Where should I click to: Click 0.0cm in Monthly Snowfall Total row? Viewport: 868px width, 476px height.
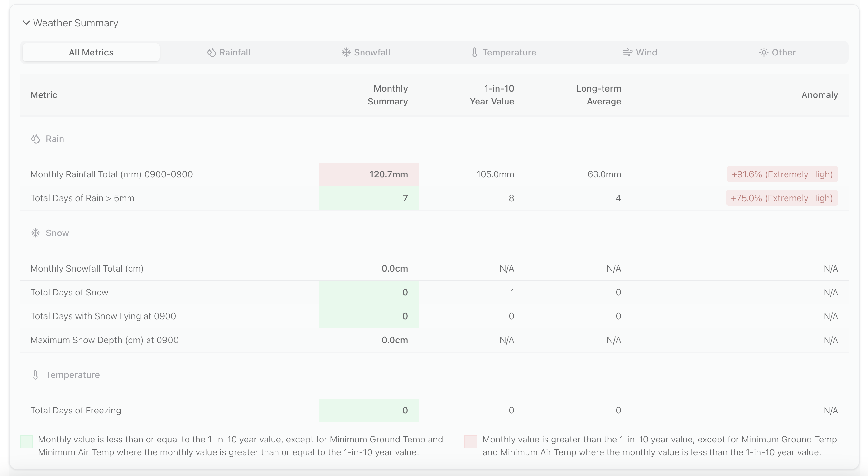(x=395, y=269)
